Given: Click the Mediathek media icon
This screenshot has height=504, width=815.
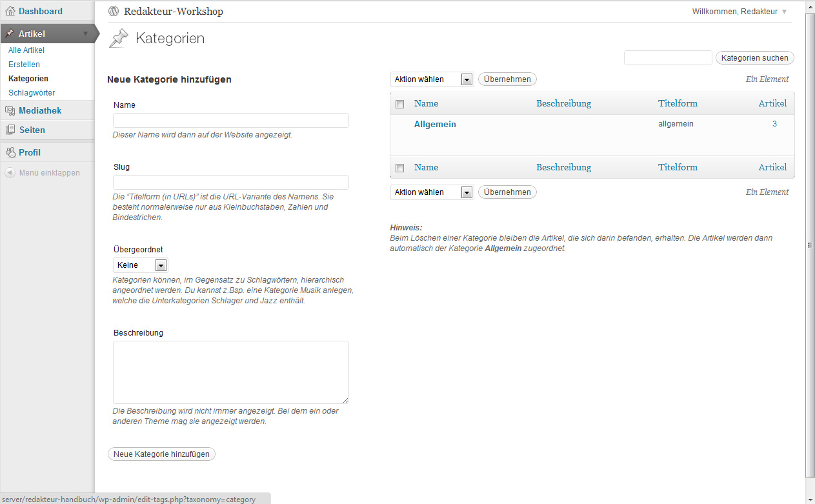Looking at the screenshot, I should (10, 111).
